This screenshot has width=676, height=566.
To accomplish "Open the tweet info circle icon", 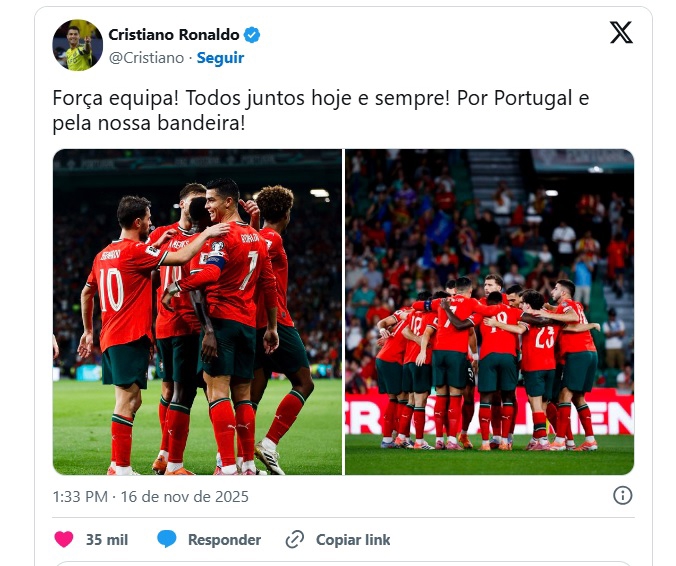I will 623,495.
